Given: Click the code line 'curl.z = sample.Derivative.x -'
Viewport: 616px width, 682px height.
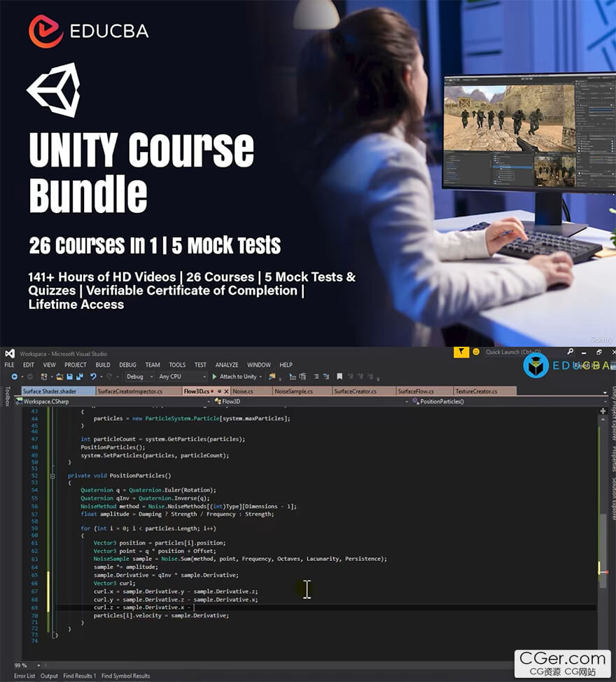Looking at the screenshot, I should [x=144, y=608].
